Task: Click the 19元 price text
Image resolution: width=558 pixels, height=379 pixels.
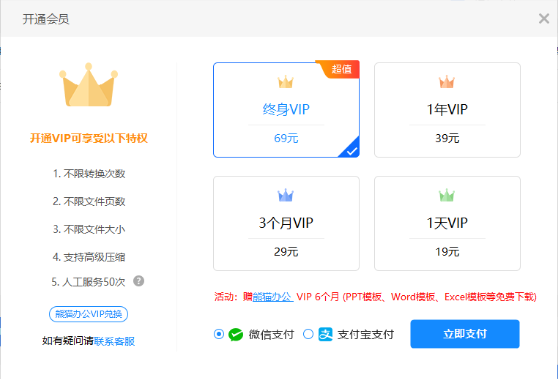Action: pyautogui.click(x=447, y=252)
